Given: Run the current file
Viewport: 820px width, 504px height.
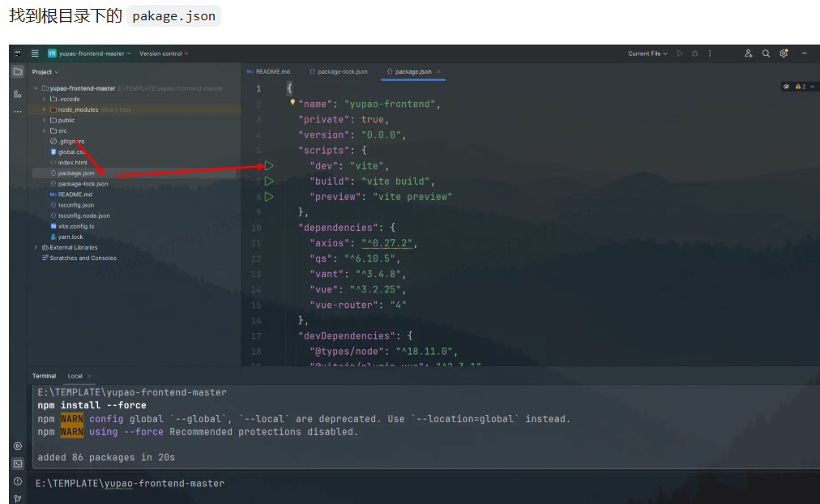Looking at the screenshot, I should coord(680,53).
